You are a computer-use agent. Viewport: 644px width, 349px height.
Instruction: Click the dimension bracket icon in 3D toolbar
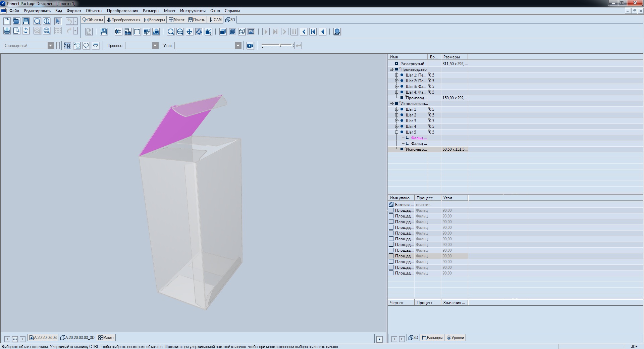point(137,32)
